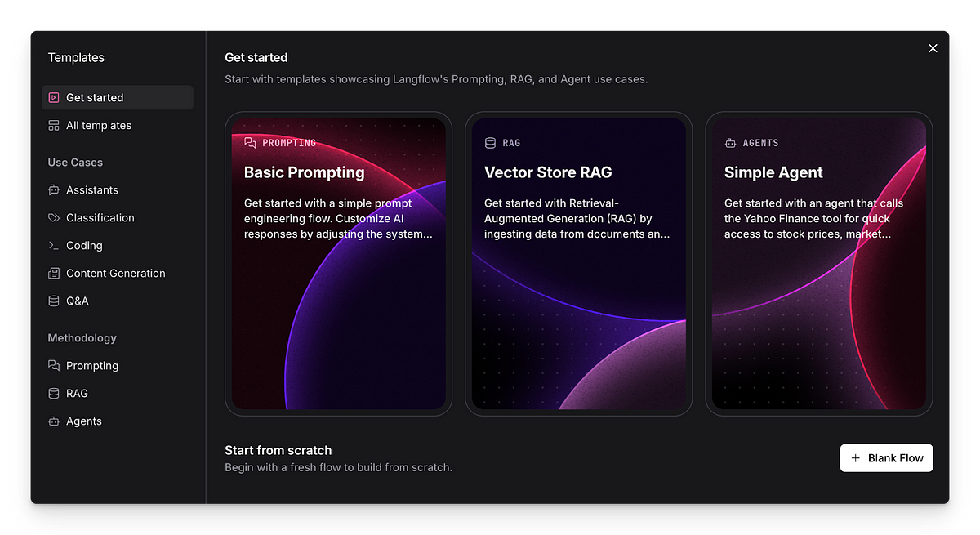Close the Templates dialog with X
The image size is (980, 535).
[x=933, y=48]
